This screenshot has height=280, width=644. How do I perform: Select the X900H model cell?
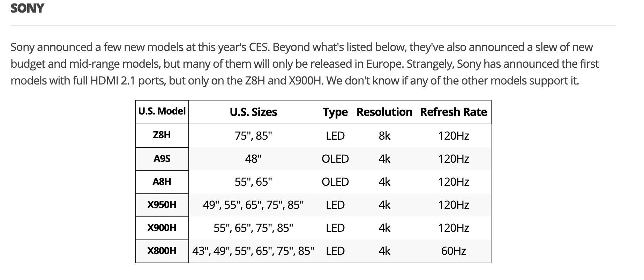coord(162,228)
